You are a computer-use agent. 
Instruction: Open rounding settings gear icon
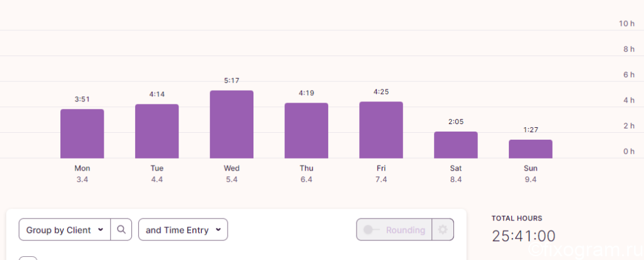pyautogui.click(x=443, y=230)
